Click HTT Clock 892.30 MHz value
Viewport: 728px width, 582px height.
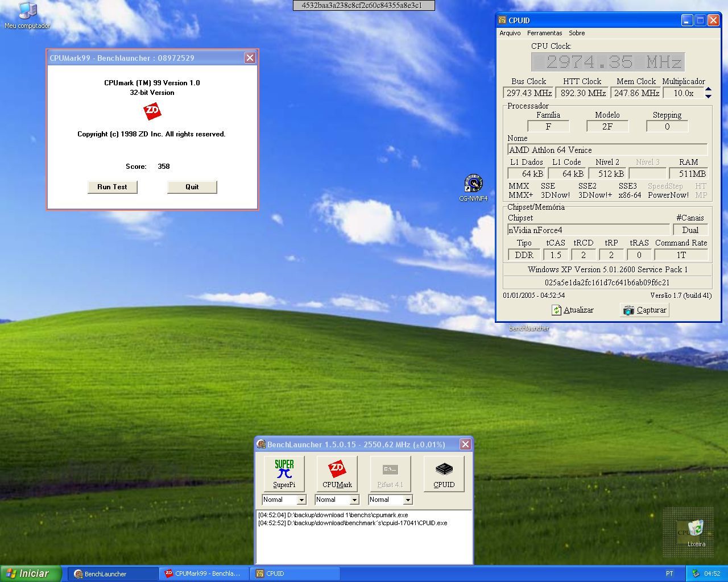(582, 93)
